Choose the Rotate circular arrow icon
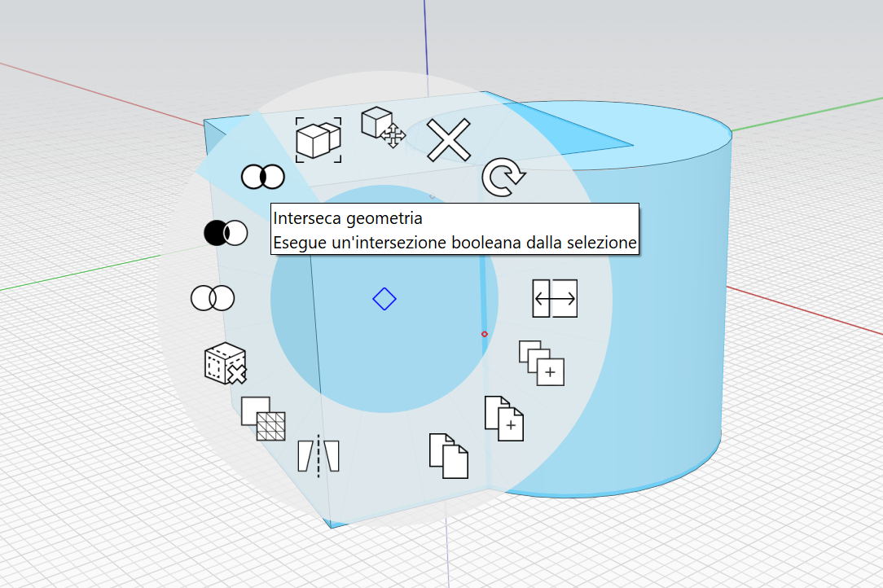Screen dimensions: 883x588 pyautogui.click(x=503, y=178)
